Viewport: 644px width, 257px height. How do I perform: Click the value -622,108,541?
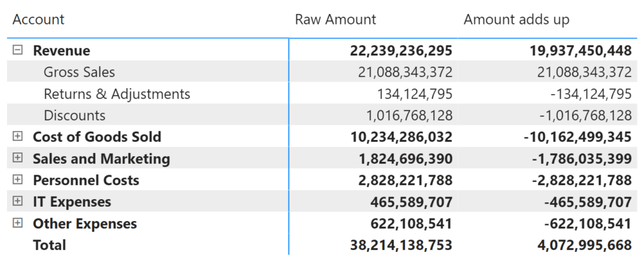[x=588, y=224]
